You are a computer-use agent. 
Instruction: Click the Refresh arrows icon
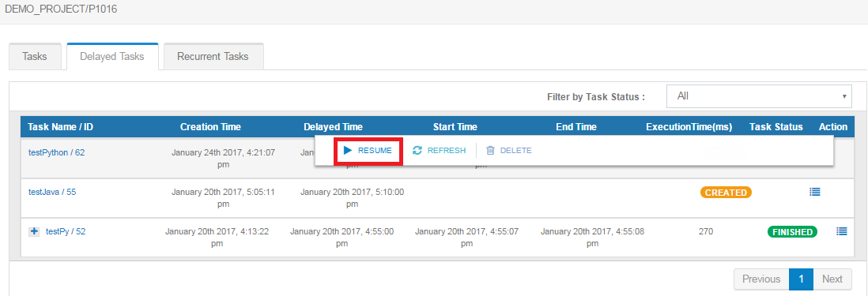coord(417,150)
